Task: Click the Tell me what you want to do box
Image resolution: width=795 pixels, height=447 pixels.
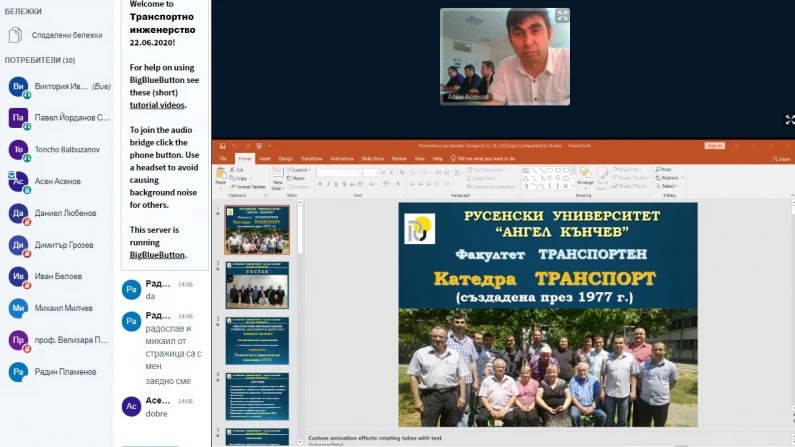Action: click(x=483, y=159)
